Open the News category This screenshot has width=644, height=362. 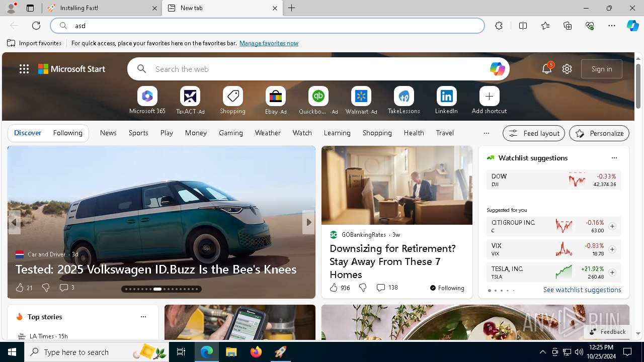pos(108,133)
